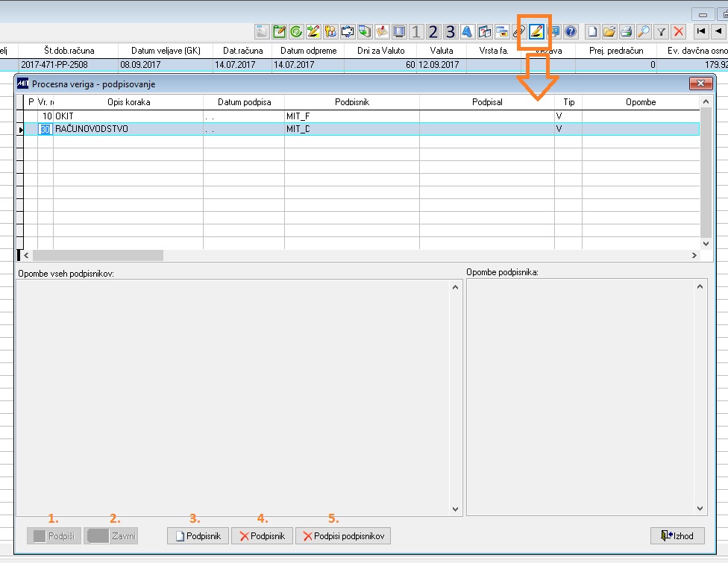This screenshot has height=563, width=728.
Task: Close the Procesna veriga dialog window
Action: coord(700,83)
